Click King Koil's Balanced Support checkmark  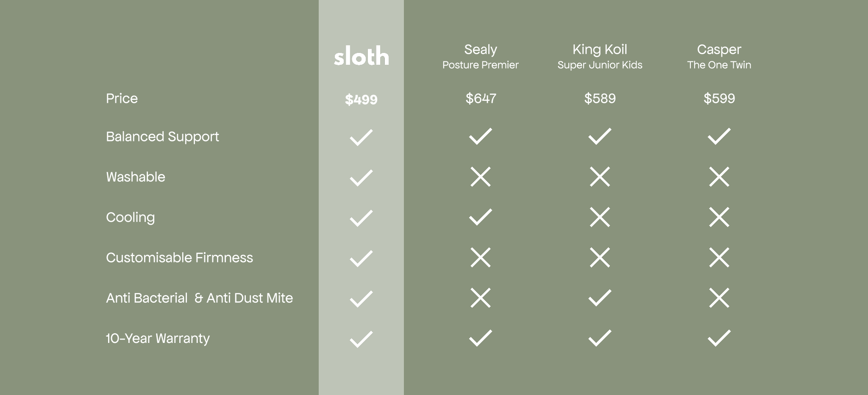click(x=600, y=136)
